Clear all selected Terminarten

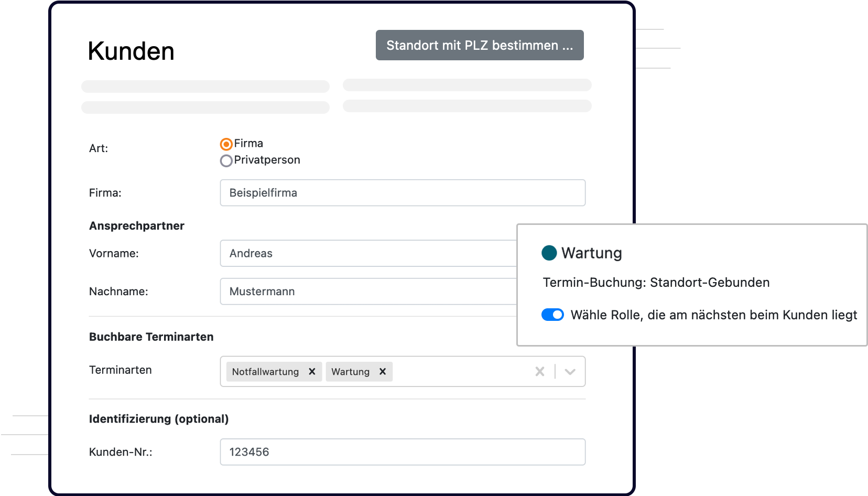(540, 372)
